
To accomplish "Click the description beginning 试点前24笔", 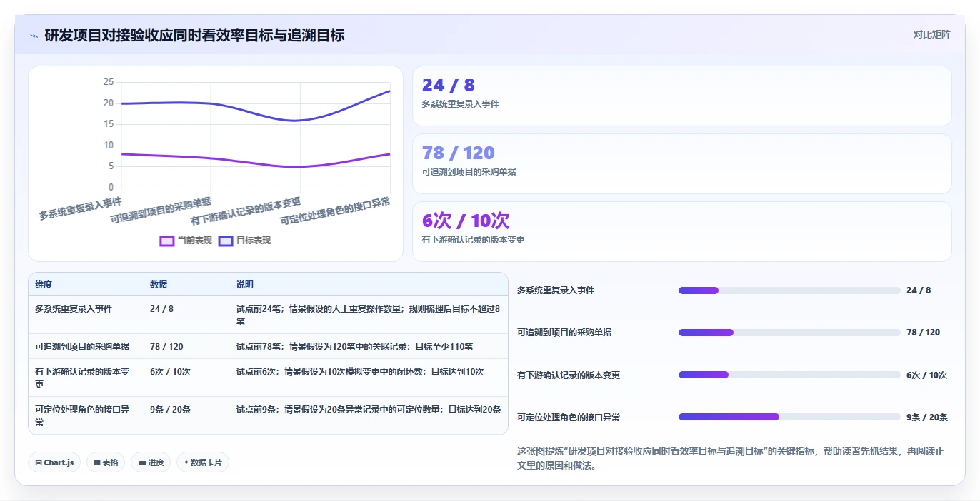I will tap(369, 315).
